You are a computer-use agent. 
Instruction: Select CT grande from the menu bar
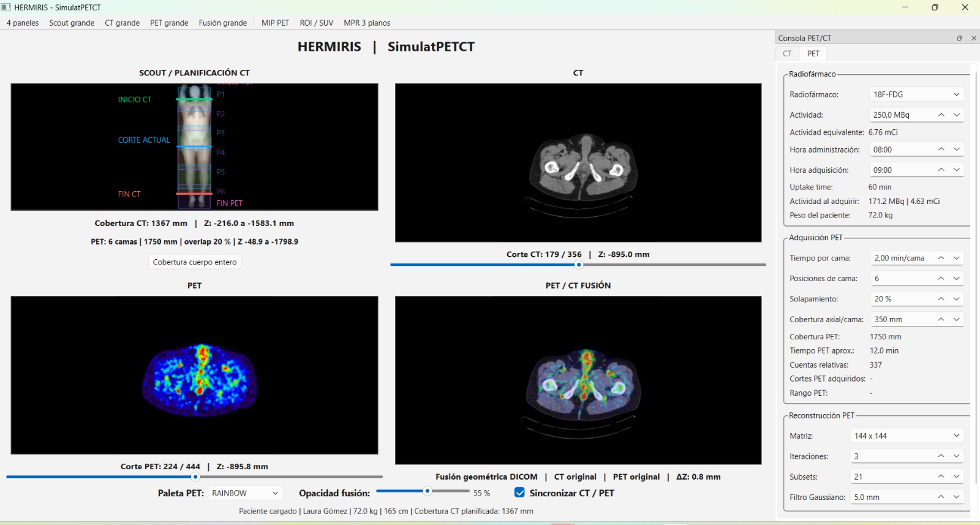[123, 23]
